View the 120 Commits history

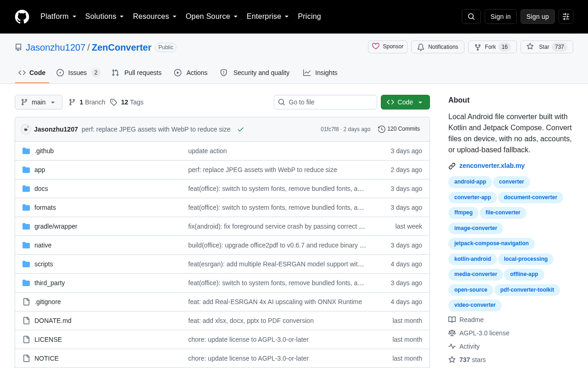point(399,129)
